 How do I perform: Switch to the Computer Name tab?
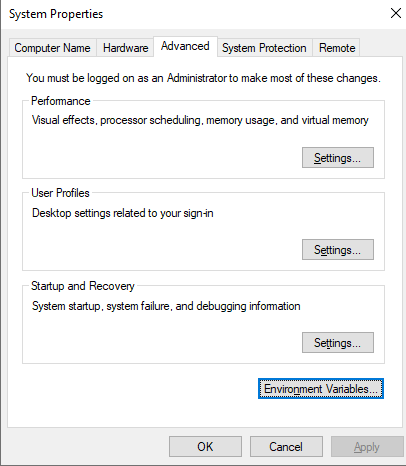(52, 48)
